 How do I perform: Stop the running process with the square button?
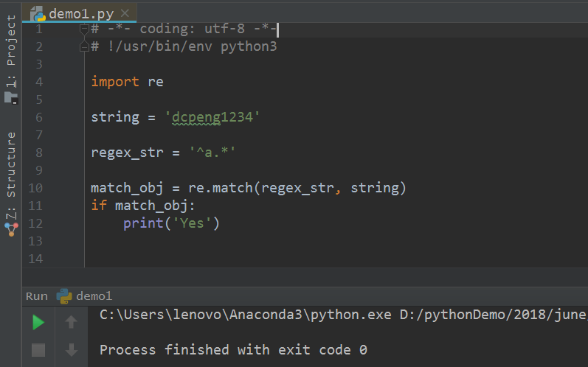coord(38,350)
